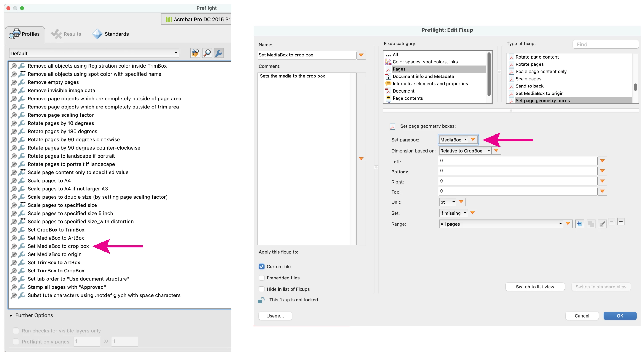Click the wrench icon for Remove empty pages
The height and width of the screenshot is (352, 644).
(x=22, y=82)
